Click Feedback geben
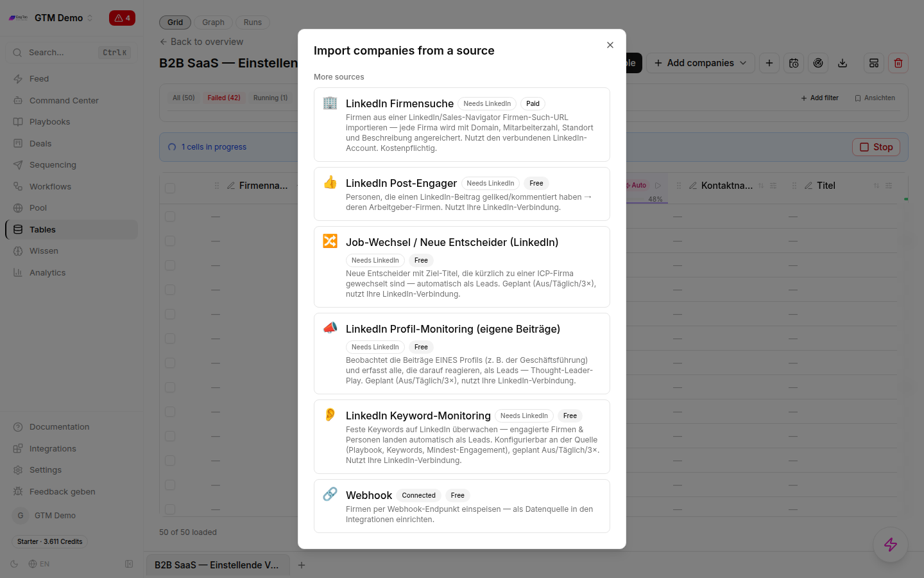This screenshot has height=578, width=924. point(71,491)
